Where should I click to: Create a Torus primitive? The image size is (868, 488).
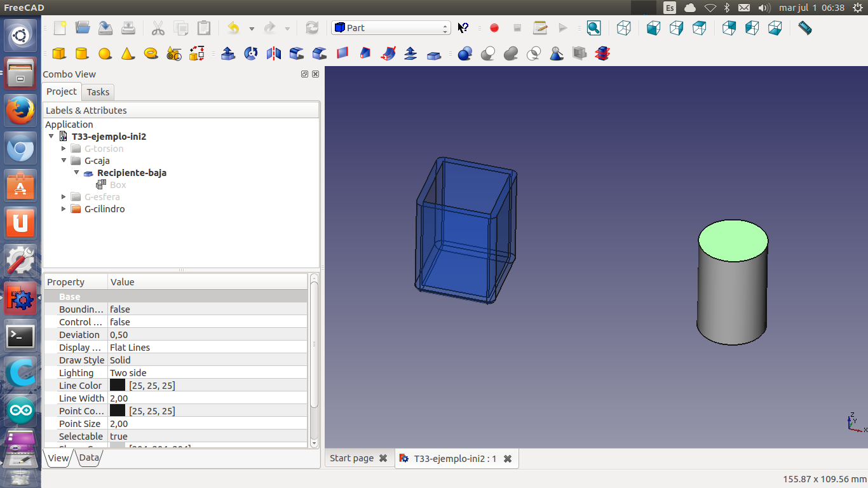coord(151,54)
